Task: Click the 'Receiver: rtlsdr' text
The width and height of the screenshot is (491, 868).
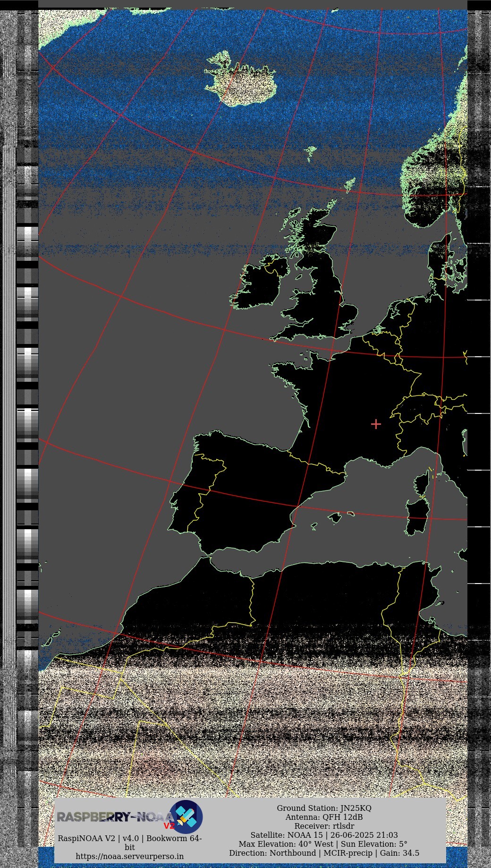Action: (324, 826)
